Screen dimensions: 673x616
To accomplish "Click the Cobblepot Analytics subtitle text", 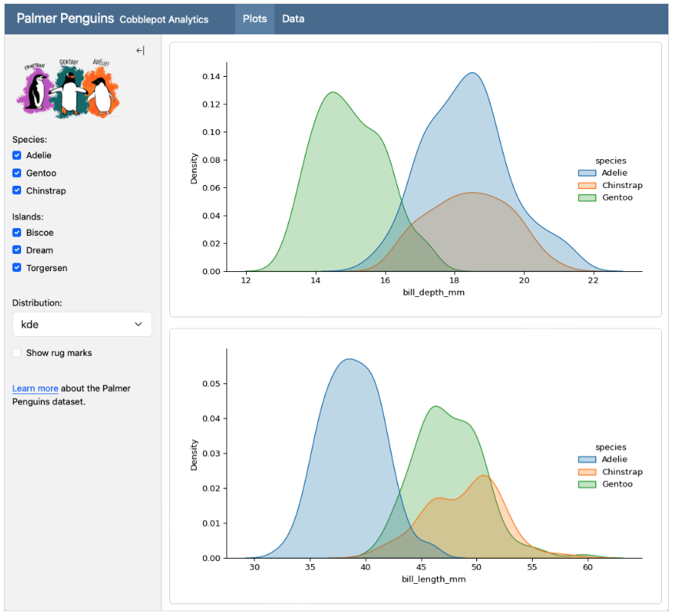I will click(x=164, y=20).
